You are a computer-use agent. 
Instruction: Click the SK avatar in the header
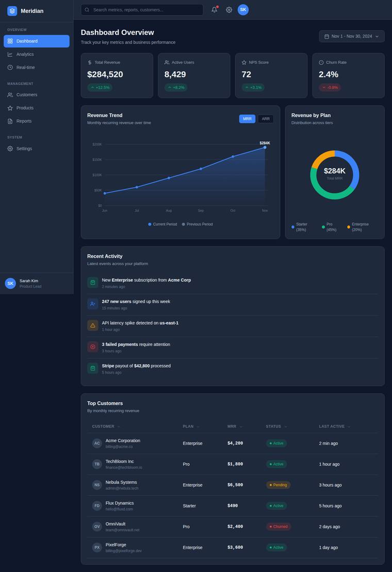coord(243,10)
